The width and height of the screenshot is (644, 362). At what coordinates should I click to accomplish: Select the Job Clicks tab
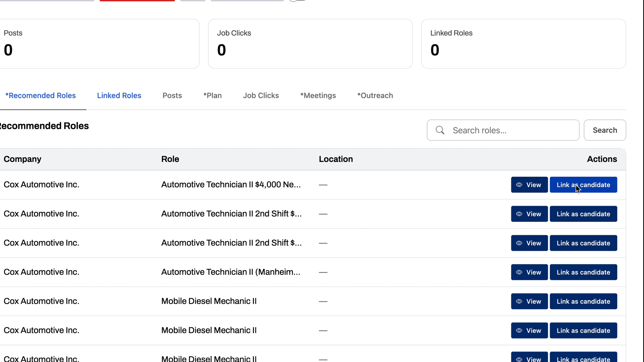click(x=261, y=95)
